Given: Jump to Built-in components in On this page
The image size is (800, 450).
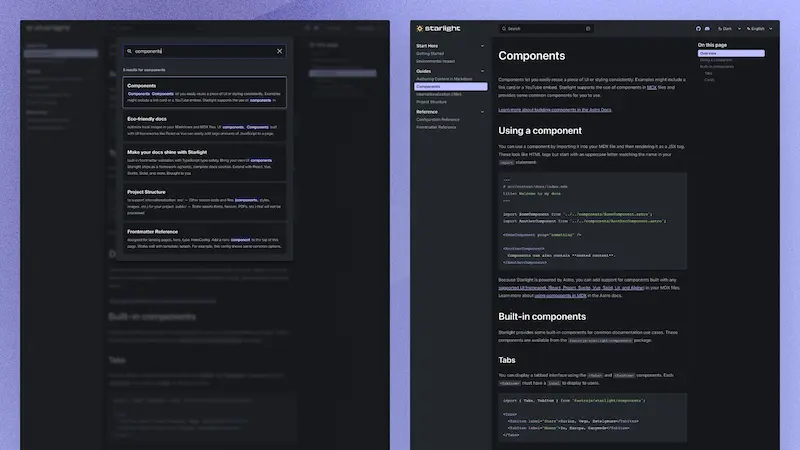Looking at the screenshot, I should click(x=717, y=67).
